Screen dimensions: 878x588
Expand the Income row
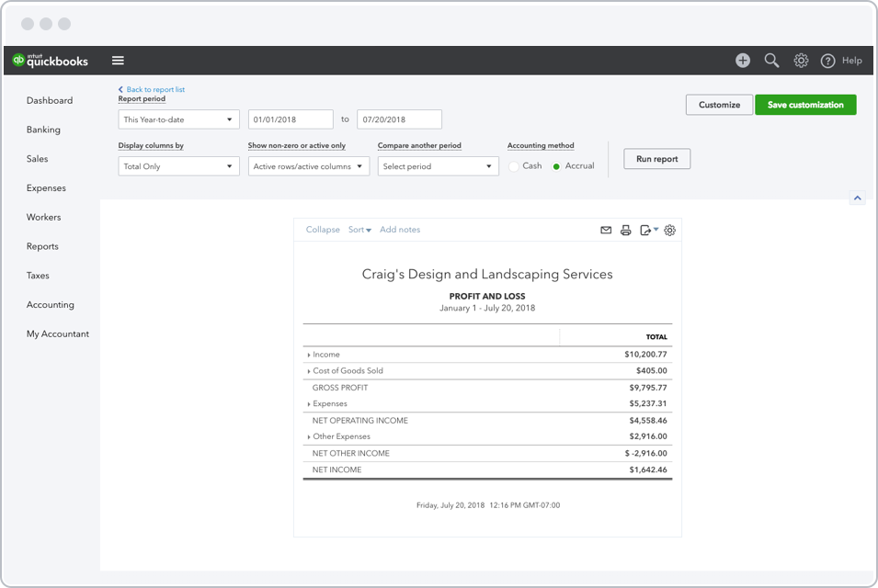click(309, 355)
